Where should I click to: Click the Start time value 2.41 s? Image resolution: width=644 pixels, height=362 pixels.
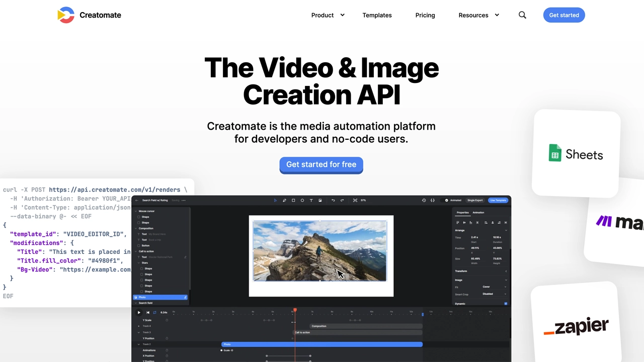click(x=474, y=237)
